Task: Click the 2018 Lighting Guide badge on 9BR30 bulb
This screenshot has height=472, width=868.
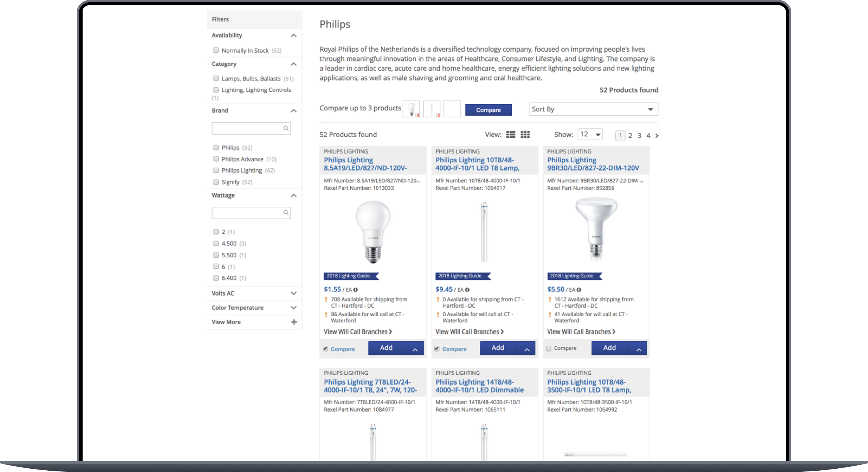Action: (574, 276)
